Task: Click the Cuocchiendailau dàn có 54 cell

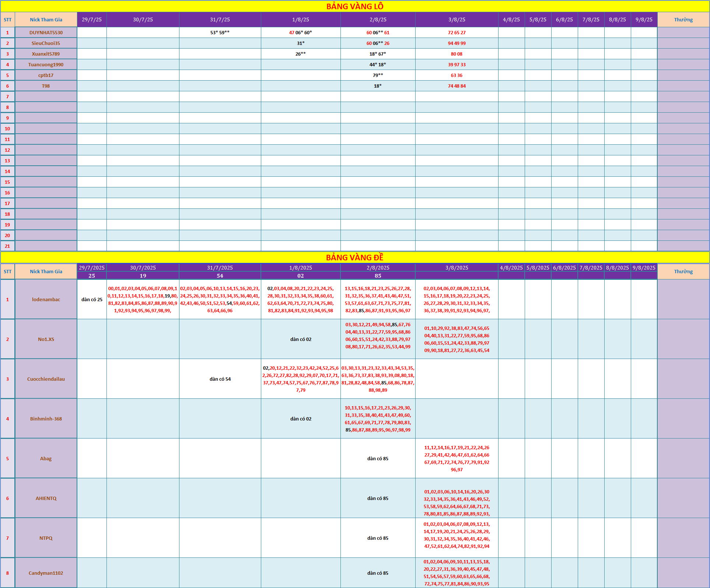Action: click(220, 379)
